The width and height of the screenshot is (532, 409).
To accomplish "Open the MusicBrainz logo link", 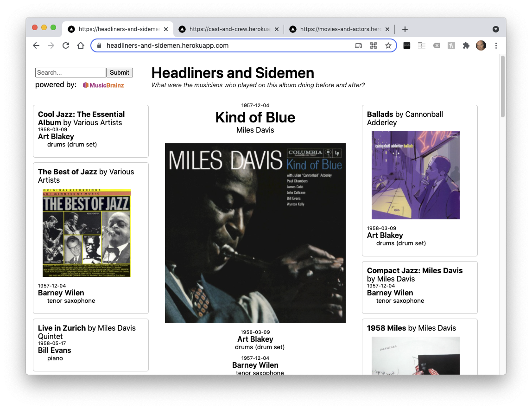I will pyautogui.click(x=103, y=85).
